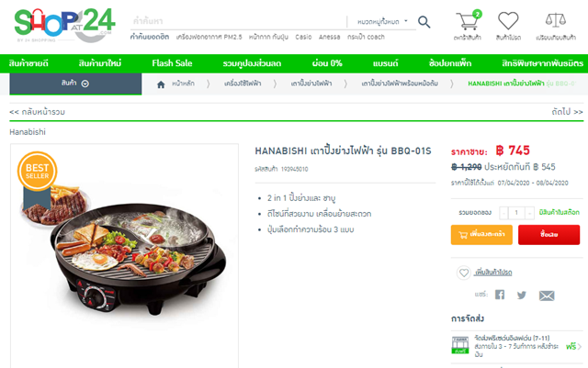Open the Flash Sale menu tab
The width and height of the screenshot is (588, 368).
point(172,63)
